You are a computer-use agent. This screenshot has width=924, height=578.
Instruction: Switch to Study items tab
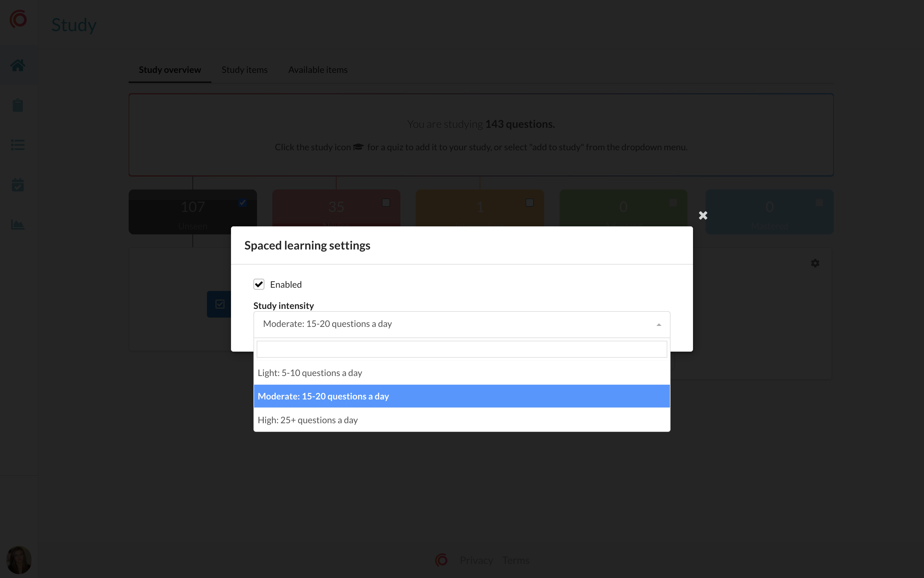click(x=244, y=70)
